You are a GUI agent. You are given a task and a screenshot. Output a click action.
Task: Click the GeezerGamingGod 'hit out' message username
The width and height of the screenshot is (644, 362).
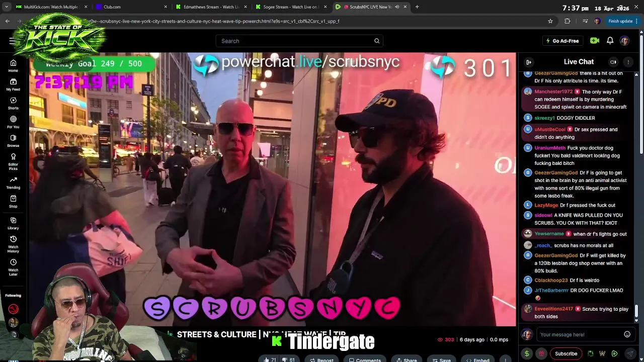[556, 73]
